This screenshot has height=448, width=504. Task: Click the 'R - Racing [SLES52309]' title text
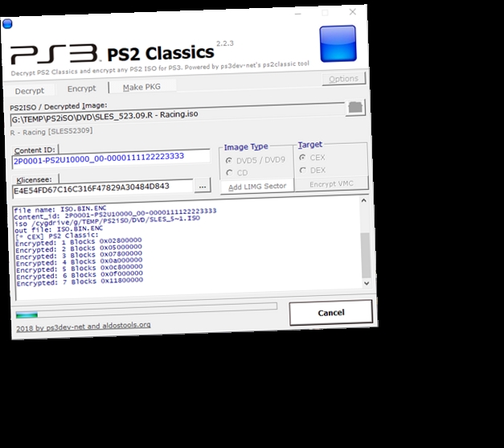[51, 132]
